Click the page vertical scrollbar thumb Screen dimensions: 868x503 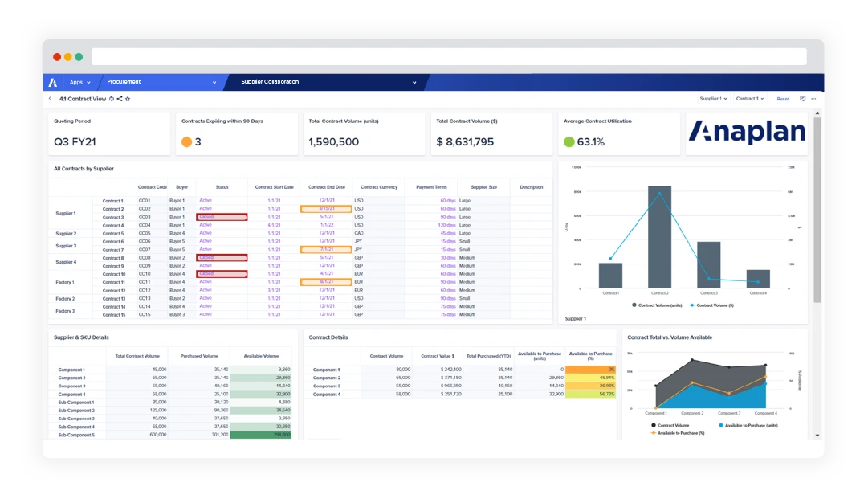(x=817, y=210)
